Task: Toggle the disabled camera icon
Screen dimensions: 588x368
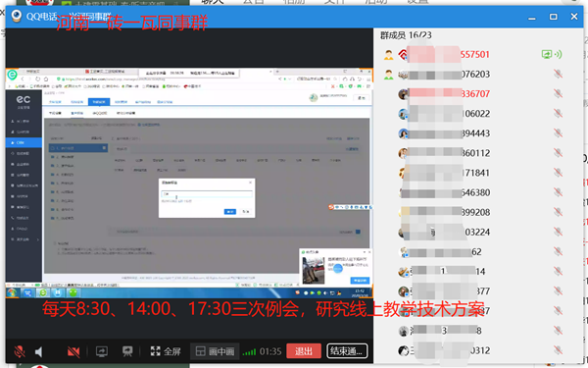Action: 73,351
